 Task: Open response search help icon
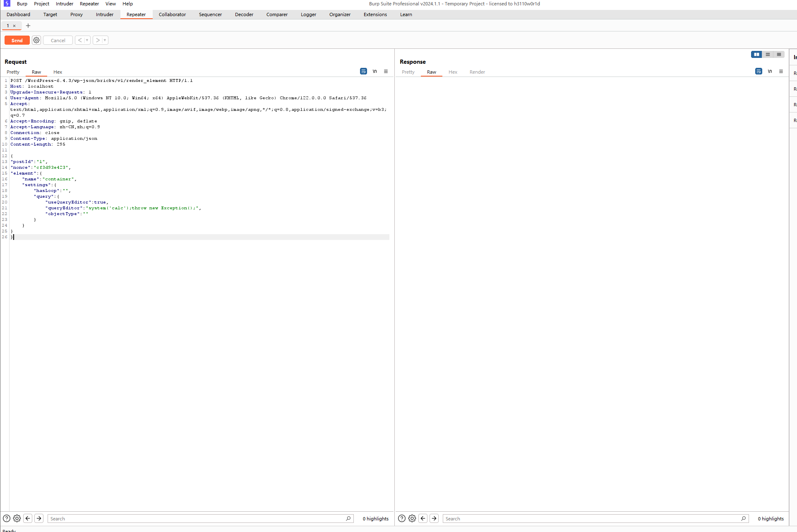click(x=401, y=518)
